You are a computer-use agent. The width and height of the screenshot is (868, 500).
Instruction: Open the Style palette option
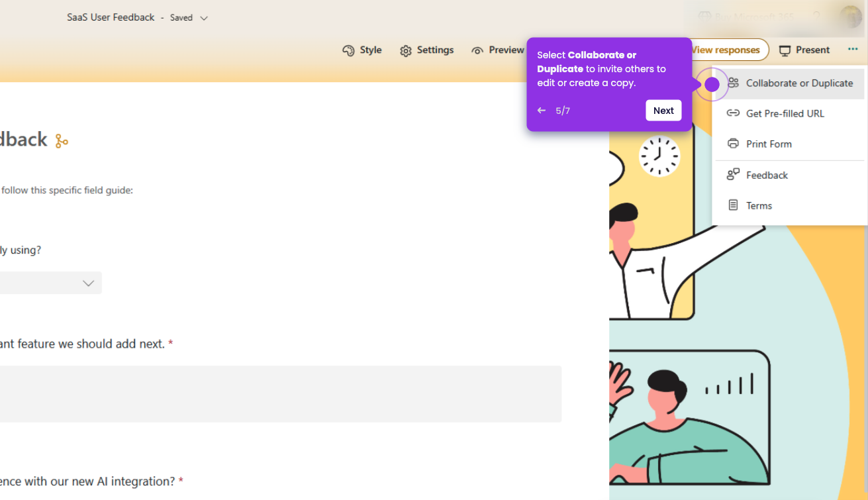[x=362, y=50]
